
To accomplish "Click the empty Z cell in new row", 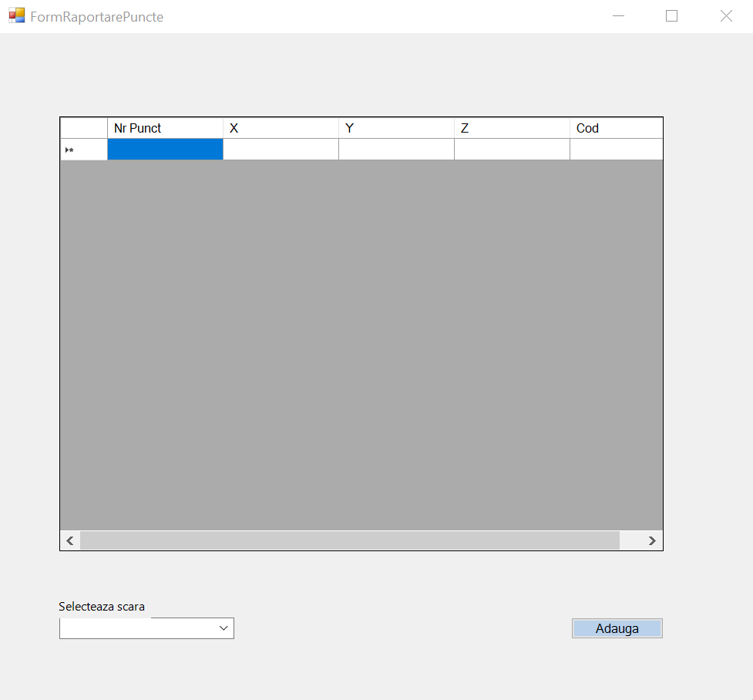I will click(x=512, y=150).
